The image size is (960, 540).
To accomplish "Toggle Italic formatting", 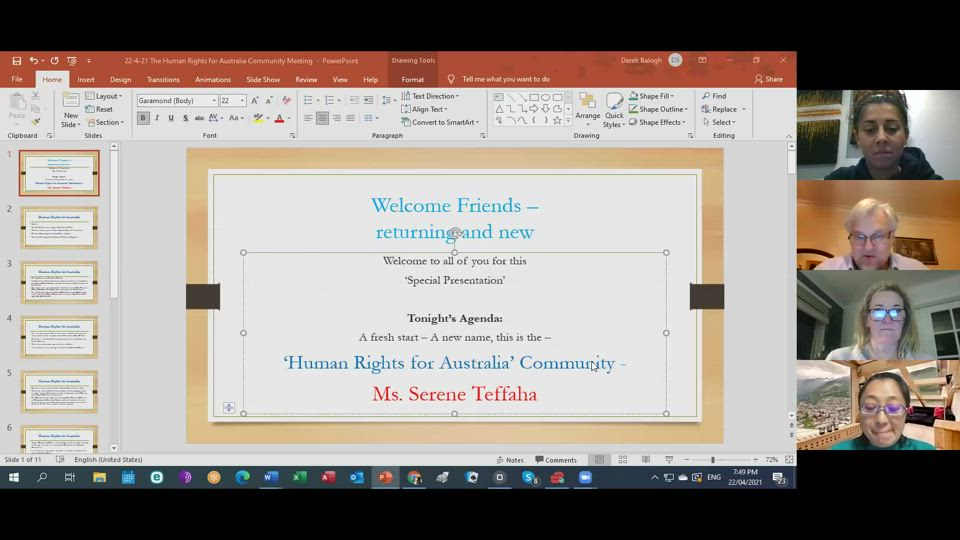I will click(x=157, y=118).
